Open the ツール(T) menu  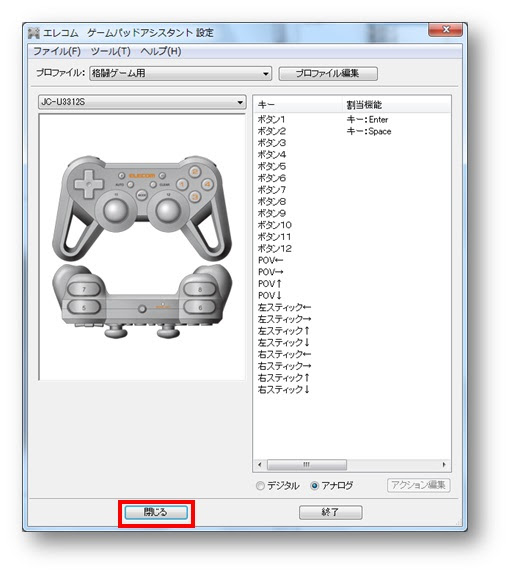point(111,51)
